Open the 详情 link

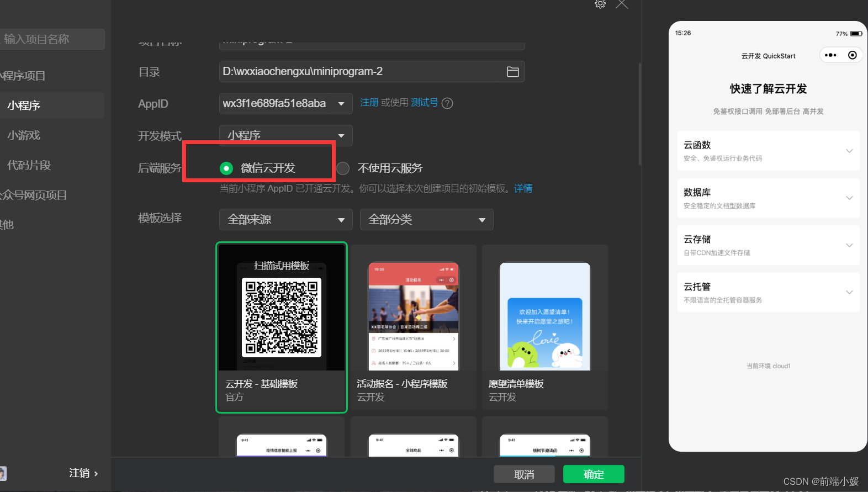(x=523, y=188)
